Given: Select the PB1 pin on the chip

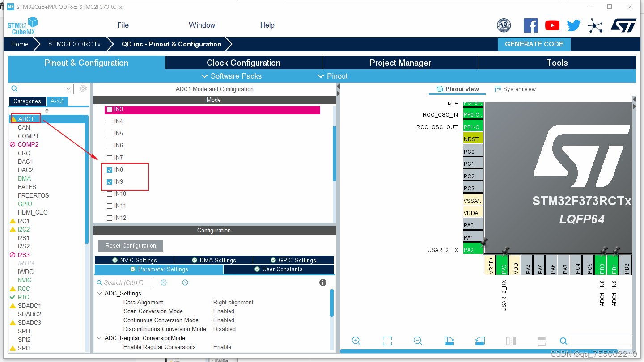Looking at the screenshot, I should 614,265.
